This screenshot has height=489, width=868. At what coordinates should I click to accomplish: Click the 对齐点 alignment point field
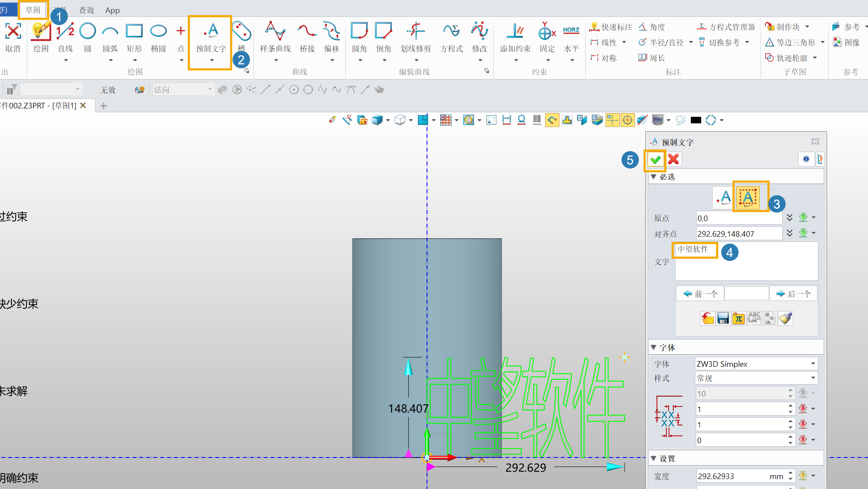tap(739, 234)
